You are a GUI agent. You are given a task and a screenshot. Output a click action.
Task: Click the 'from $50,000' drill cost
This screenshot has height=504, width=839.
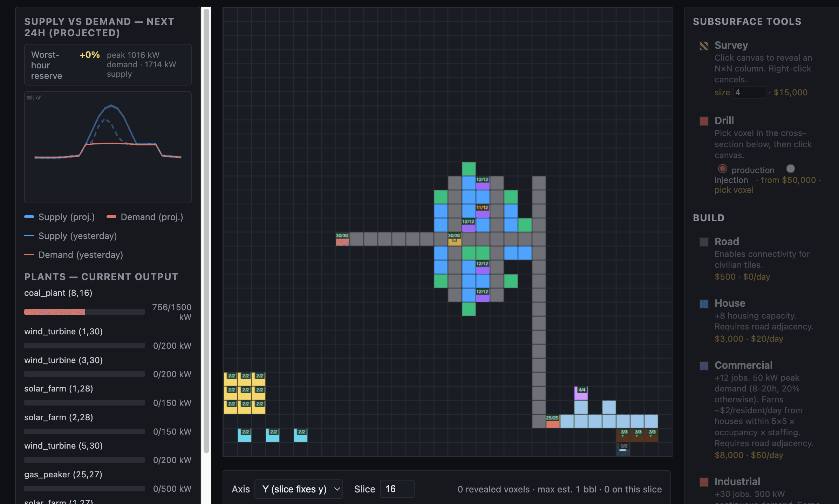pyautogui.click(x=788, y=180)
